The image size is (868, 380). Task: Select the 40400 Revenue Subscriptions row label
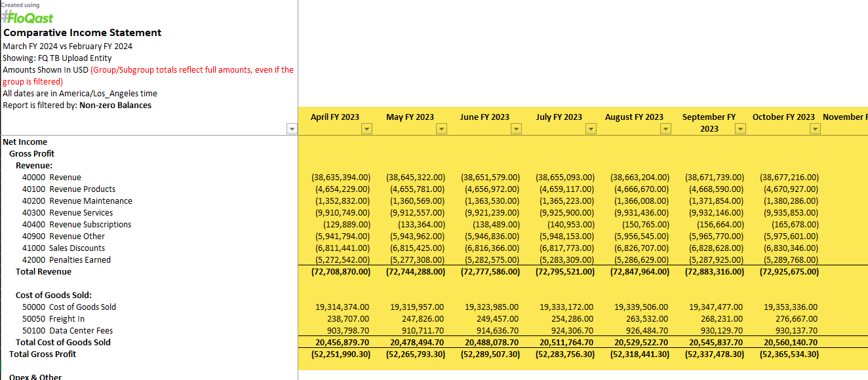pyautogui.click(x=77, y=225)
